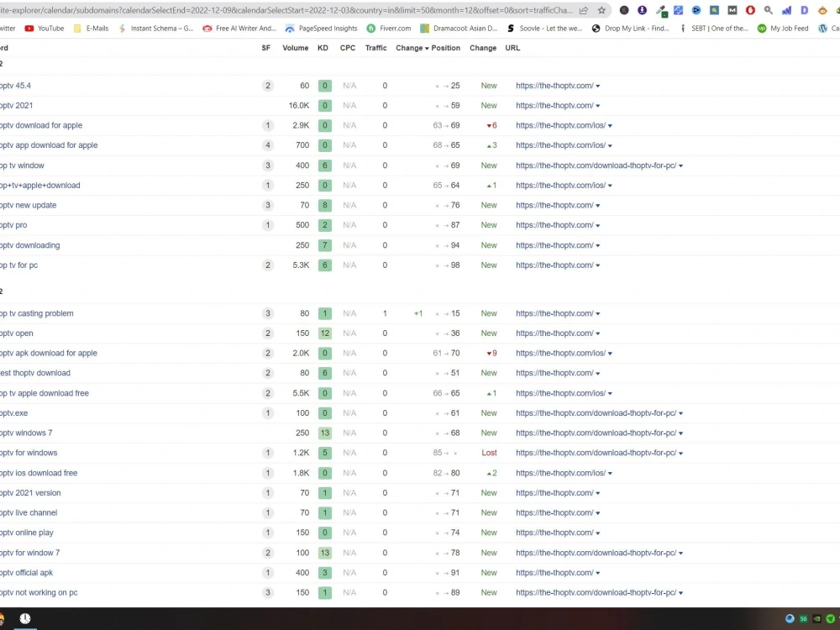This screenshot has width=840, height=630.
Task: Open the YouTube bookmark
Action: [45, 29]
